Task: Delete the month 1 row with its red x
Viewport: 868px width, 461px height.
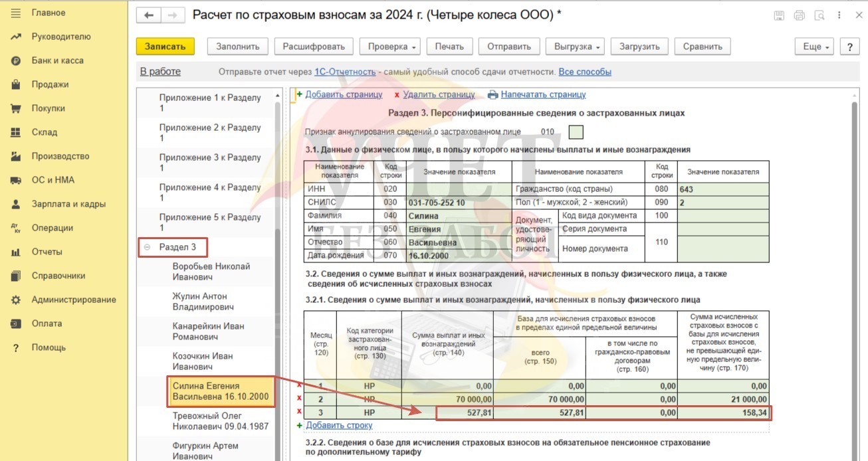Action: coord(299,386)
